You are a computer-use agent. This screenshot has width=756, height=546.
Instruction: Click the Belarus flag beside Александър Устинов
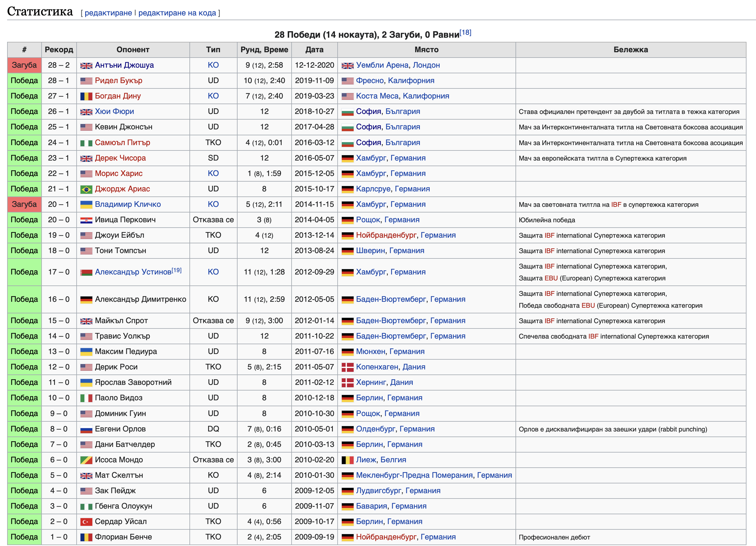pos(86,272)
